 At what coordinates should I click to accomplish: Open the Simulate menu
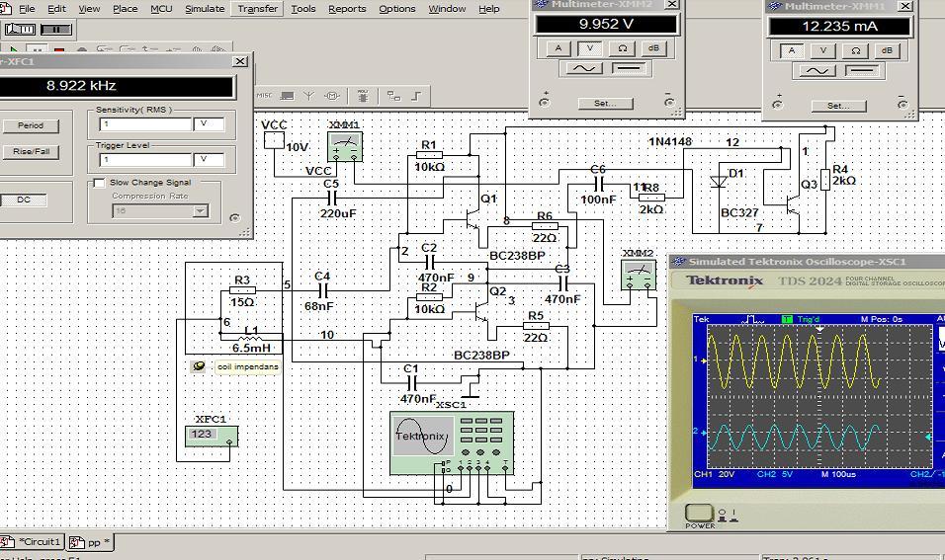204,8
